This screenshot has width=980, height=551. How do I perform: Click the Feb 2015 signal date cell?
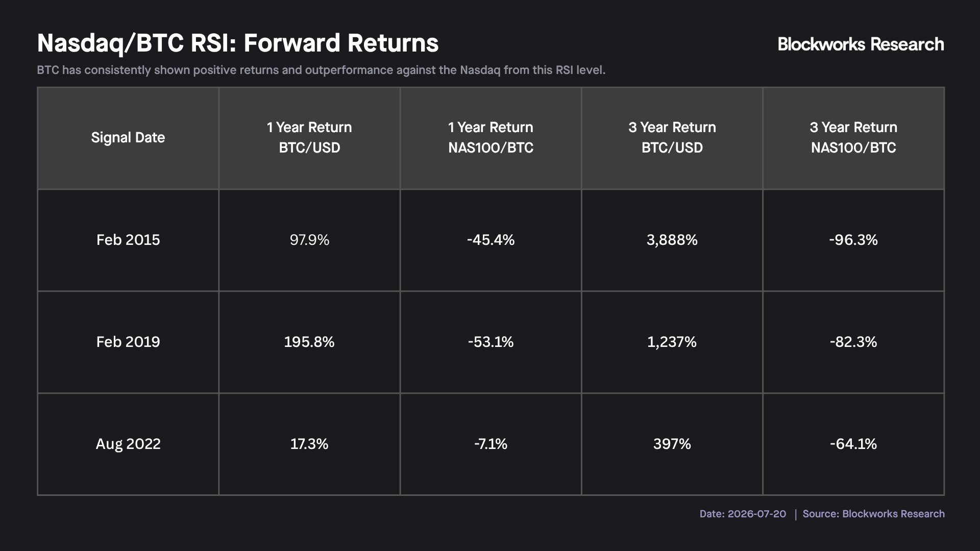pos(128,240)
